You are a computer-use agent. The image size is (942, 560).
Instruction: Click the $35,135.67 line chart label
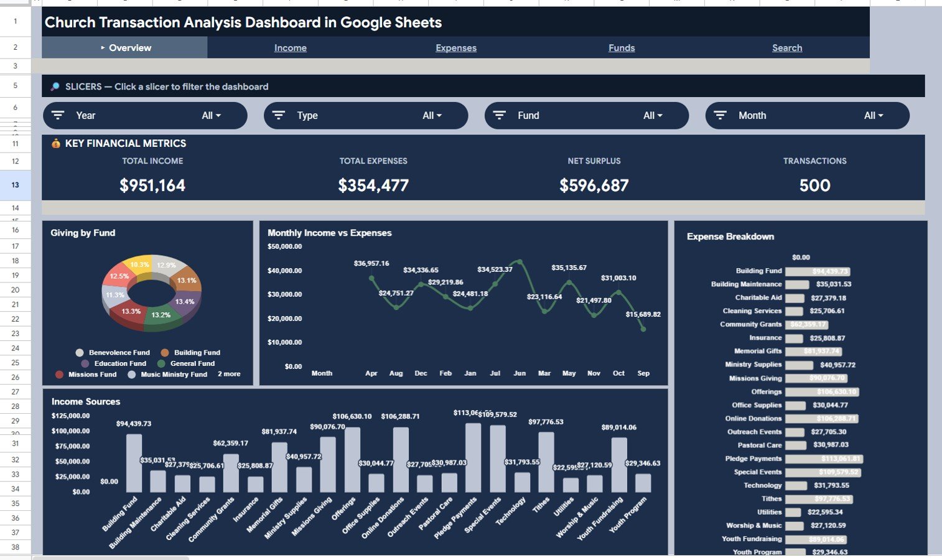coord(569,268)
